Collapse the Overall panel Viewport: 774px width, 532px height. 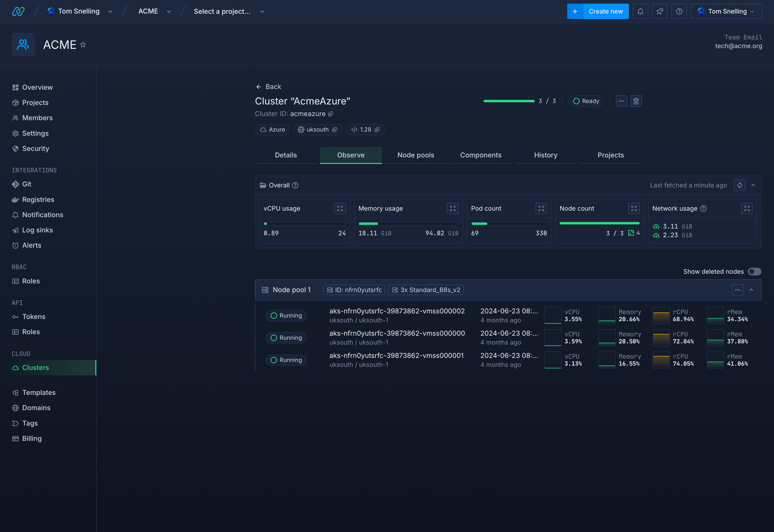pyautogui.click(x=753, y=185)
